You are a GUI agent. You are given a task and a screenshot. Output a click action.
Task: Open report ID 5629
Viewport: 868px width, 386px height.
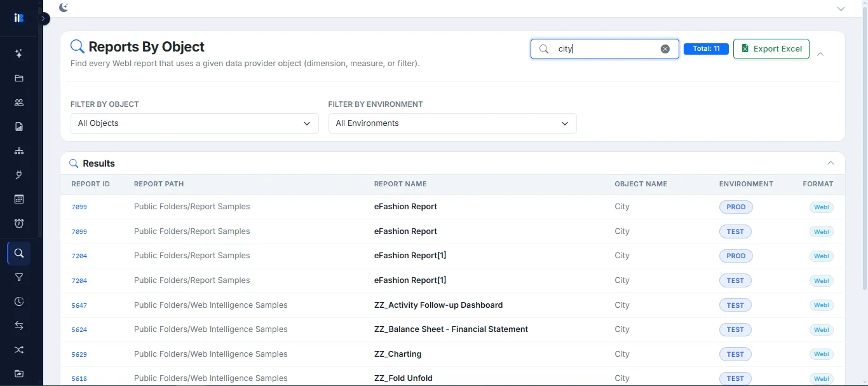tap(79, 354)
